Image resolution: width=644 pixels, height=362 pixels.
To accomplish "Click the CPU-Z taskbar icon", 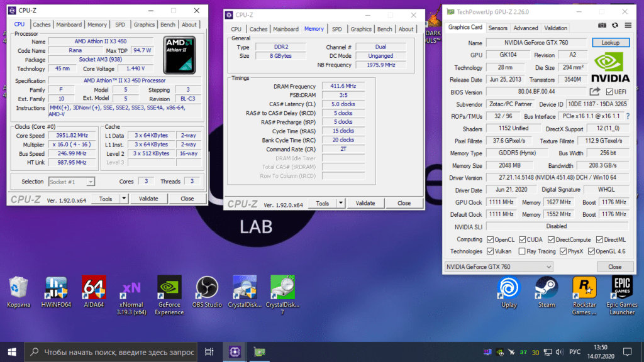I will (x=235, y=352).
